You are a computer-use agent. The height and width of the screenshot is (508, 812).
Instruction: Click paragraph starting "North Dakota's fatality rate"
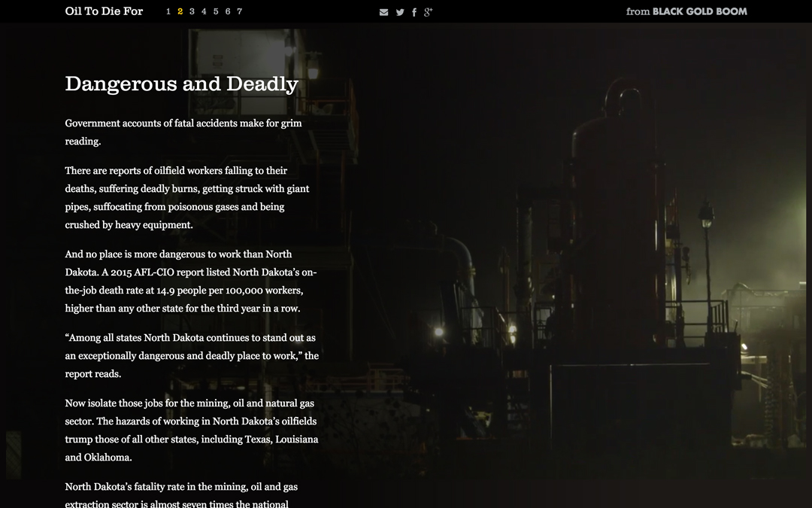tap(181, 494)
